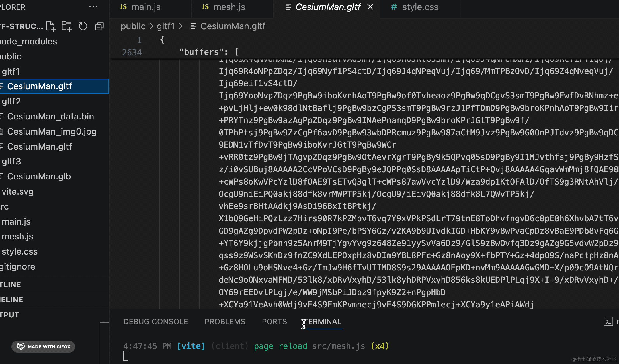Click line number 2634 in gutter
The height and width of the screenshot is (364, 619).
(132, 52)
